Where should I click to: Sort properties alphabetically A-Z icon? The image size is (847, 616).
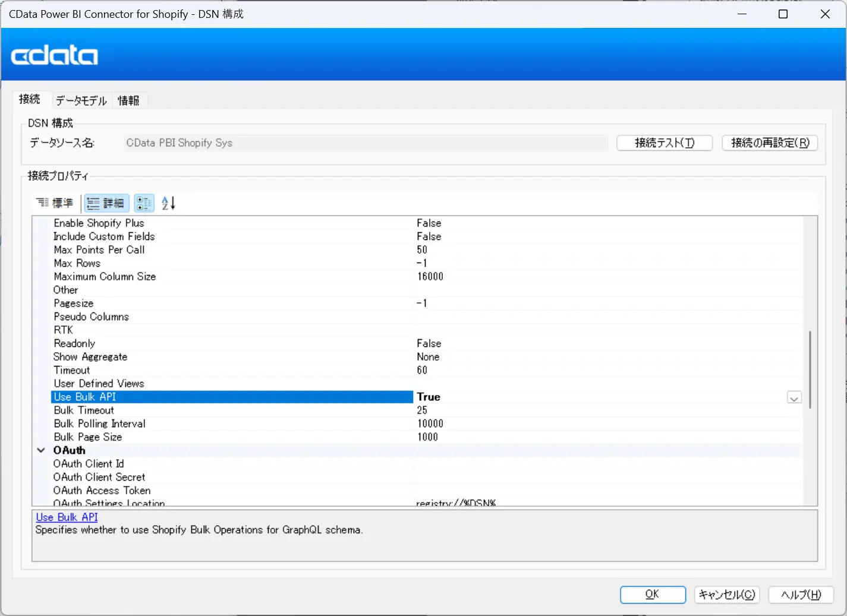[x=169, y=203]
